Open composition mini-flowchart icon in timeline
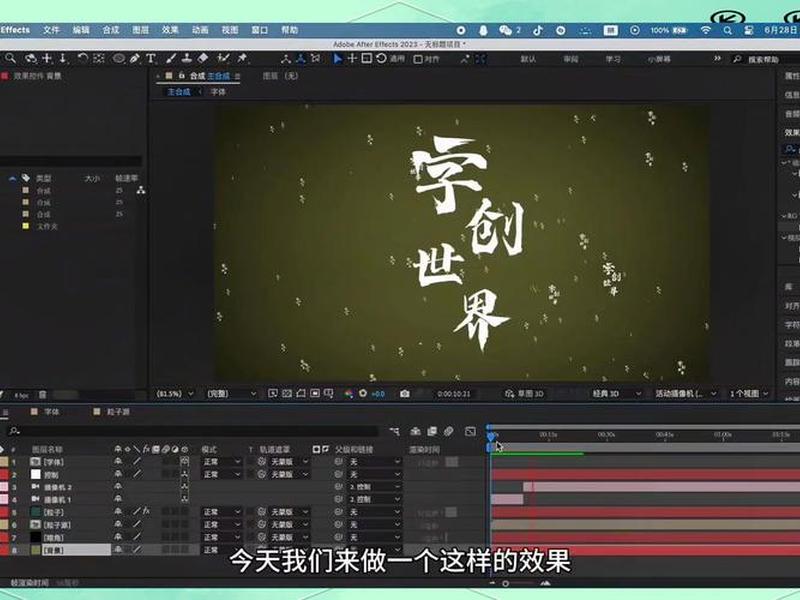Image resolution: width=800 pixels, height=600 pixels. click(x=394, y=432)
